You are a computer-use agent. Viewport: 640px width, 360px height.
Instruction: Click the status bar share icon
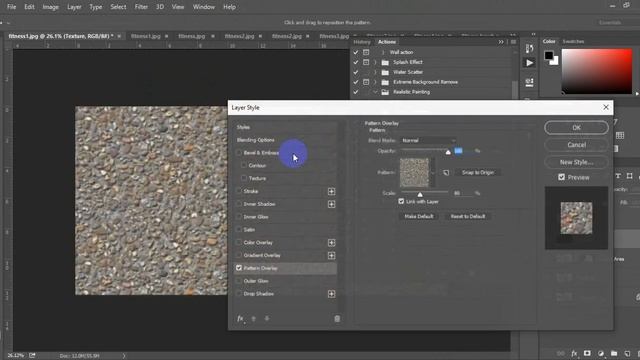coord(32,356)
